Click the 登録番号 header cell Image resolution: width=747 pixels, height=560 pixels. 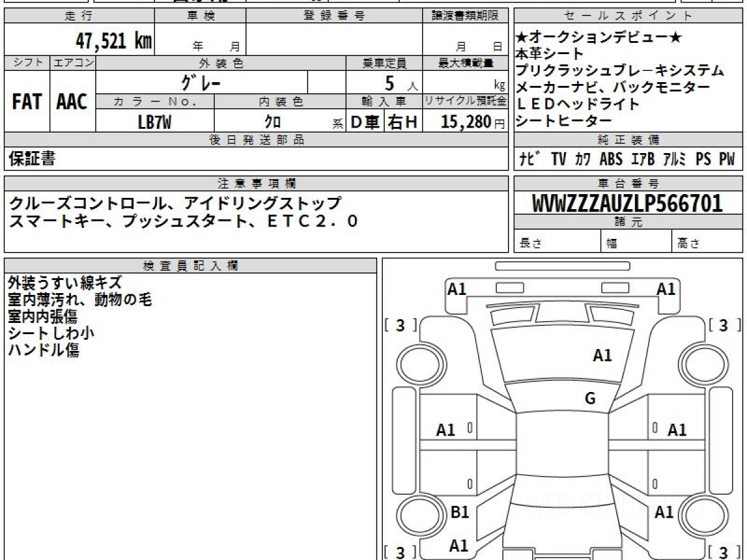(x=334, y=16)
